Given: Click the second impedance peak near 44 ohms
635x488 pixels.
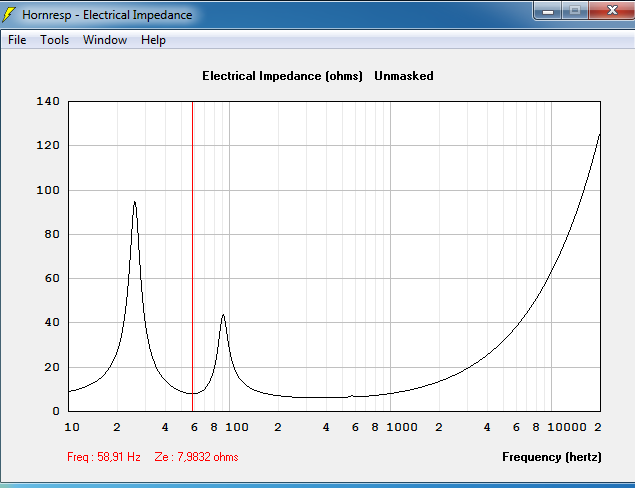Looking at the screenshot, I should [x=223, y=315].
